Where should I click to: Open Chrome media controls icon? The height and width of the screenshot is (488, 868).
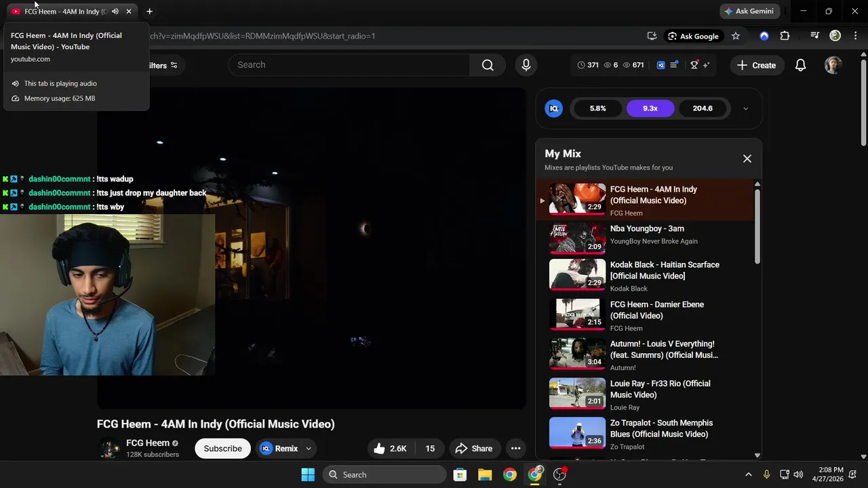tap(815, 36)
